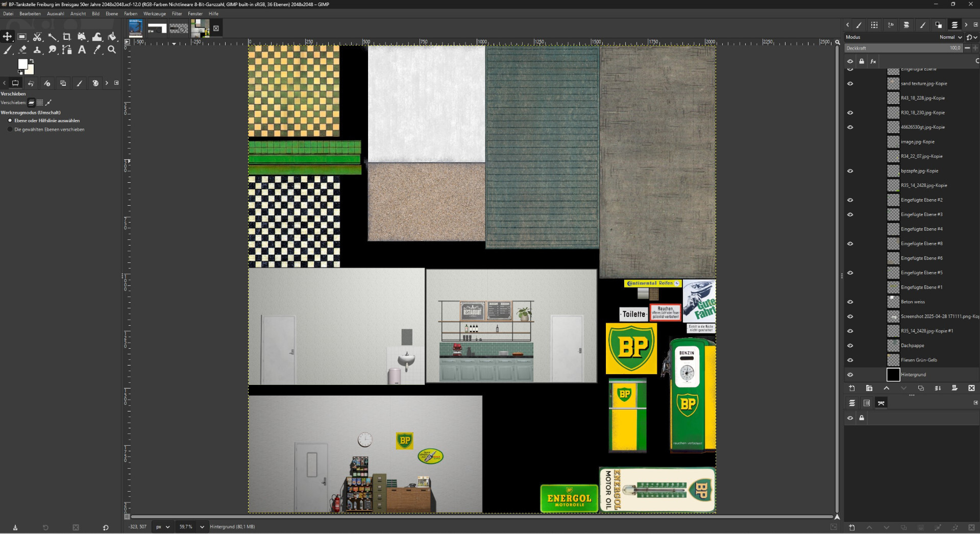Open the Farben menu
Viewport: 980px width, 534px height.
[131, 14]
